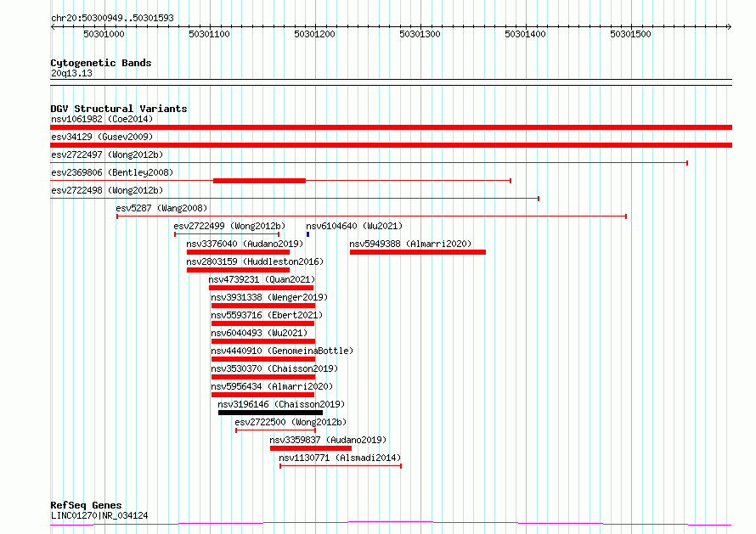Click the red bar under nsv6040493
The image size is (756, 534).
[263, 341]
